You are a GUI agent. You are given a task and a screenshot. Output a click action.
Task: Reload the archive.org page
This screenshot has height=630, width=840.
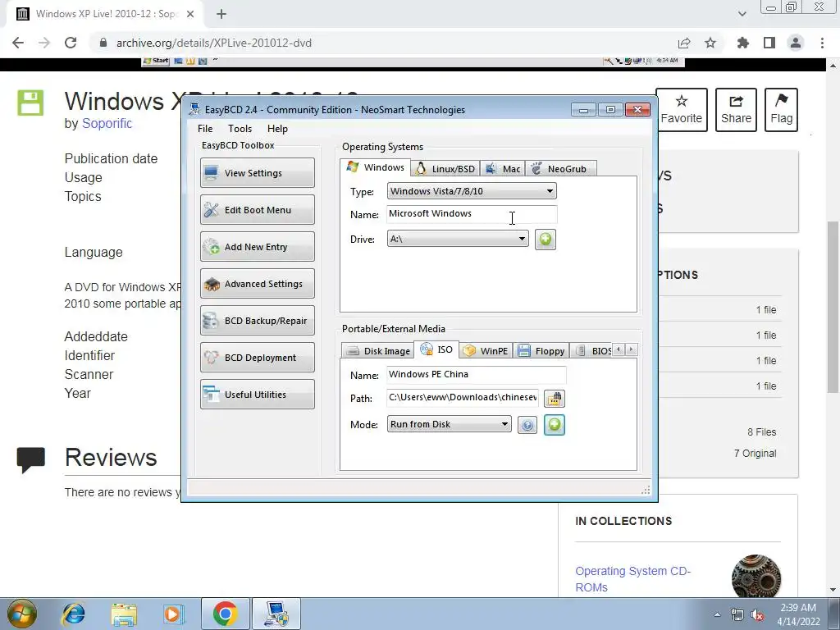[71, 43]
